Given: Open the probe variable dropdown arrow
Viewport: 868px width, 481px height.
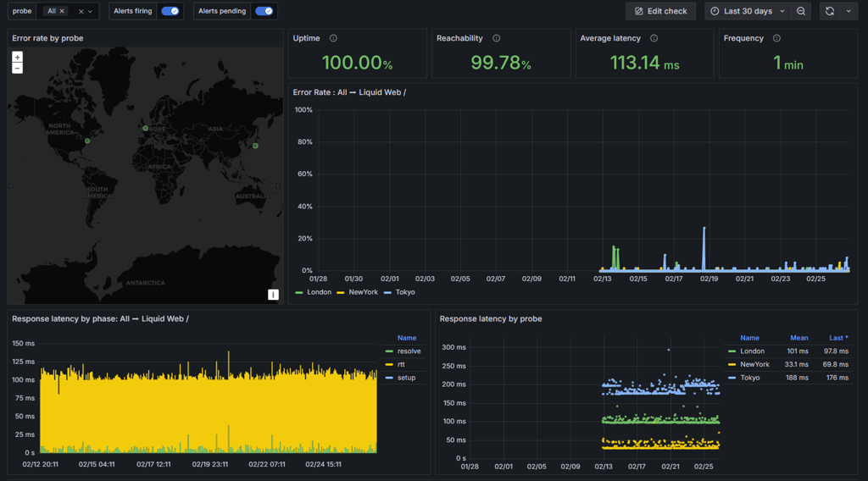Looking at the screenshot, I should [x=90, y=11].
